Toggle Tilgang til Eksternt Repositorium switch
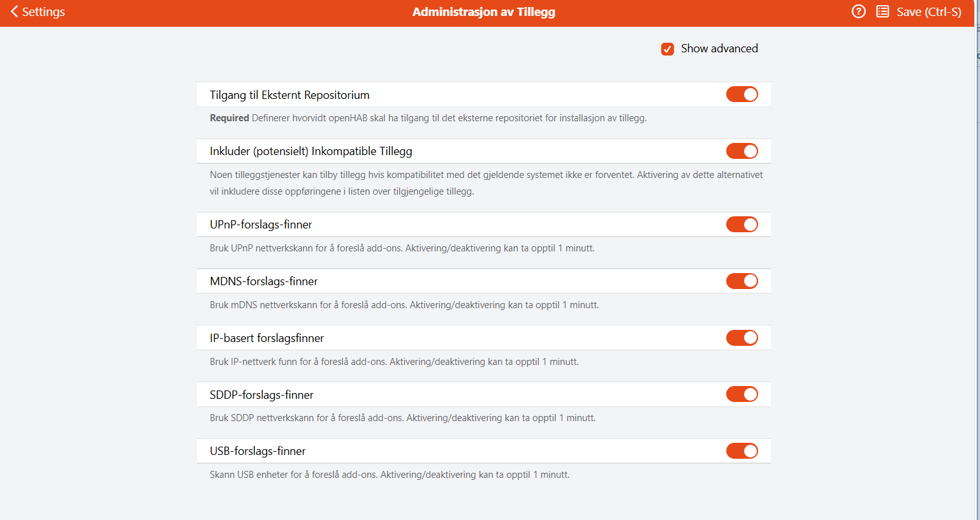 pyautogui.click(x=742, y=94)
